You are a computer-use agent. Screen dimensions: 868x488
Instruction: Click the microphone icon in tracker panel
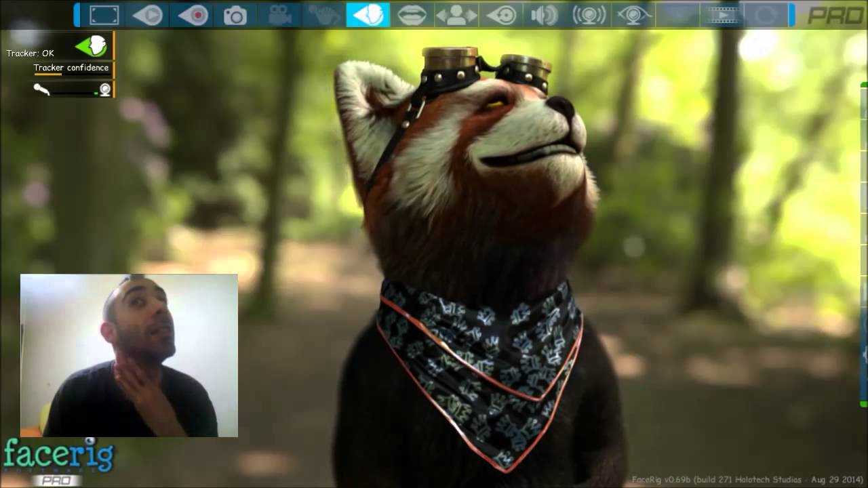point(42,89)
